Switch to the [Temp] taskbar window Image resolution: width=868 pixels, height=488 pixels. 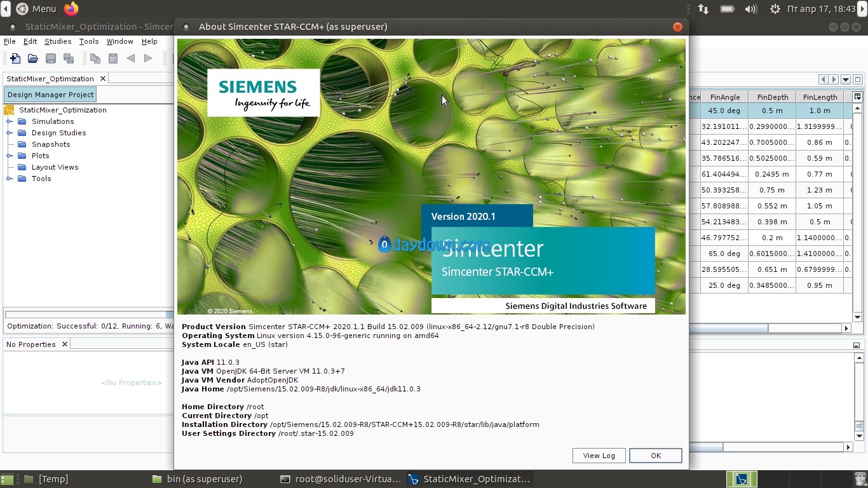coord(46,479)
